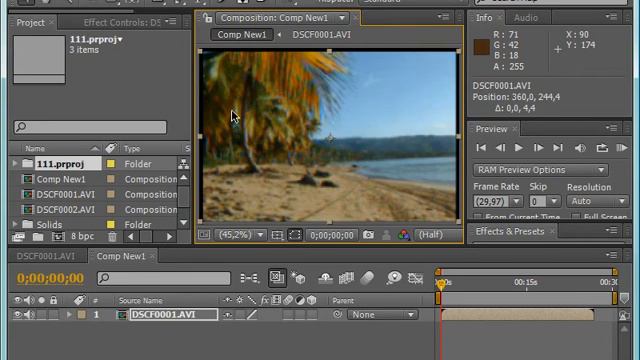Toggle loop option in Preview panel

602,148
